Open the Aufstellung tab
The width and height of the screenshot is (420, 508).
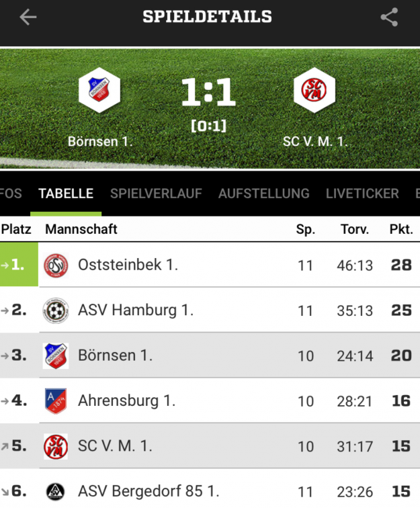[263, 194]
